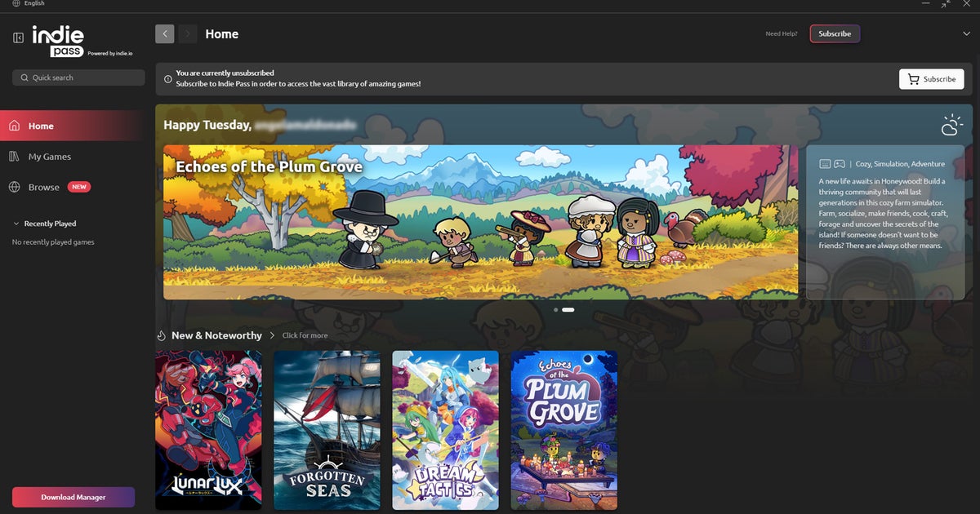Click the flame icon beside New & Noteworthy

coord(162,335)
